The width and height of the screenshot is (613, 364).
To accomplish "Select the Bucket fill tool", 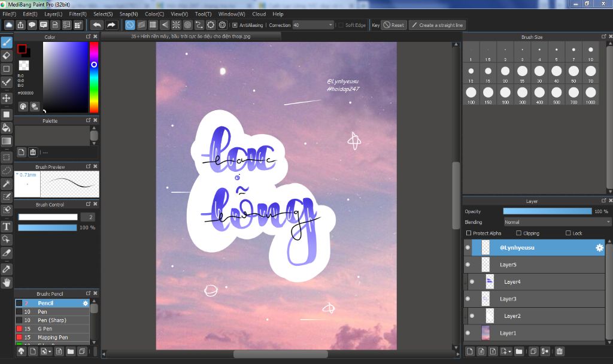I will pos(7,128).
